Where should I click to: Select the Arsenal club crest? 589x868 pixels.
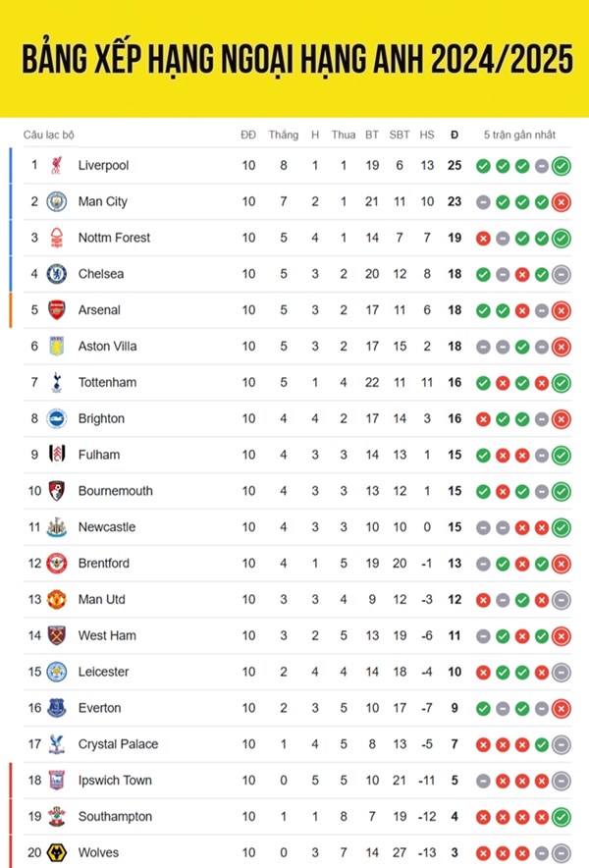(57, 310)
